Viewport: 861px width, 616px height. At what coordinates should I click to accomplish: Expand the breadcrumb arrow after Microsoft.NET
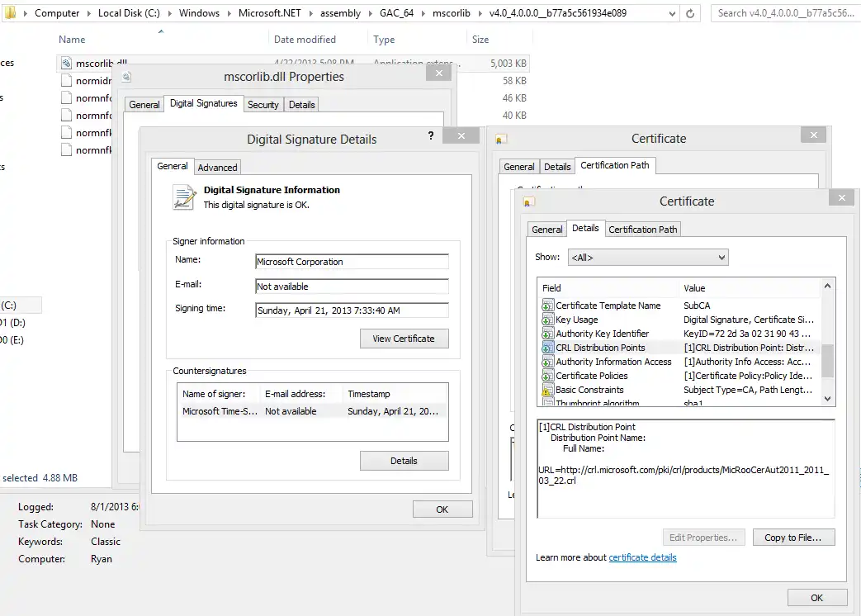point(310,13)
